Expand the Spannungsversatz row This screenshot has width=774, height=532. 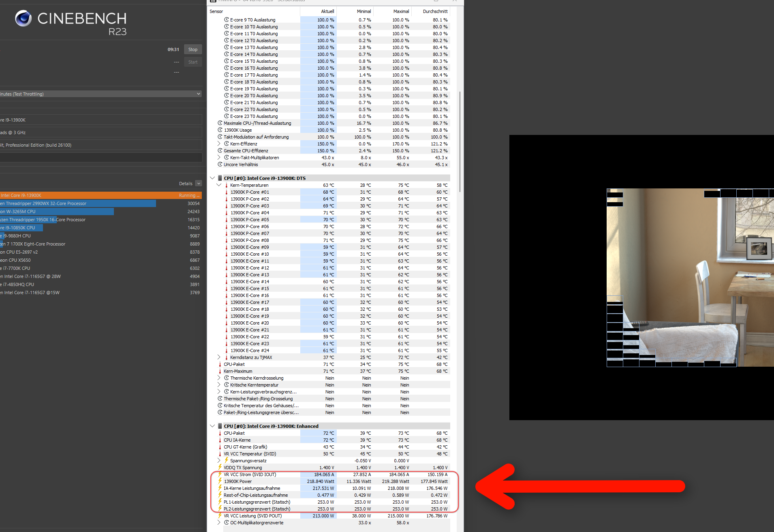[219, 460]
